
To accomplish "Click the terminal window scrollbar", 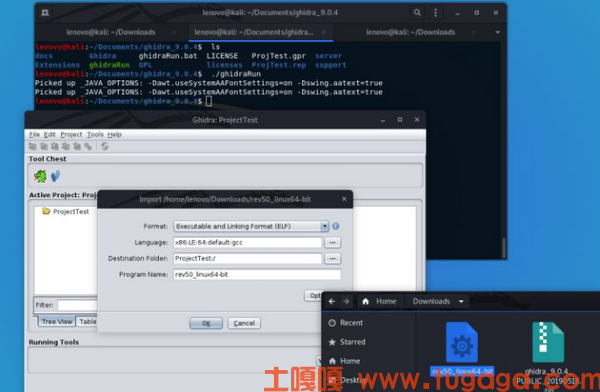I will [504, 248].
